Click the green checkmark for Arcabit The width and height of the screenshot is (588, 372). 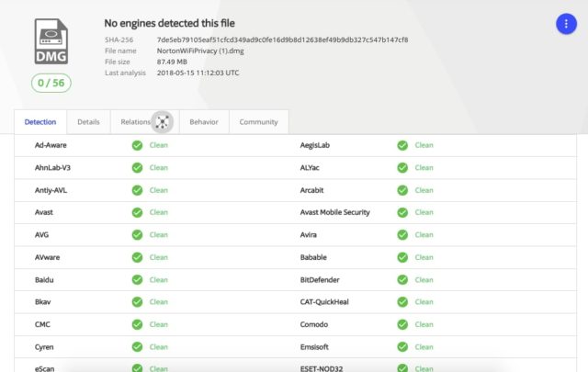pyautogui.click(x=402, y=190)
